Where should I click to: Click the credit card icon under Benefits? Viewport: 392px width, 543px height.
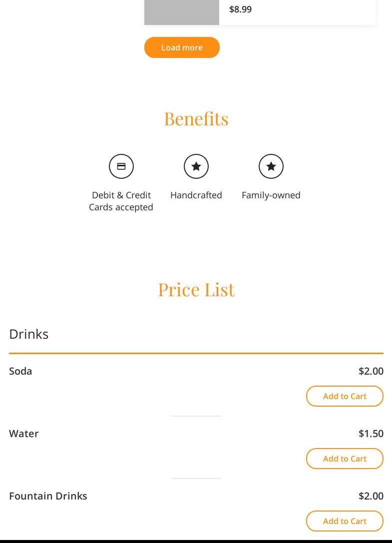pos(121,166)
